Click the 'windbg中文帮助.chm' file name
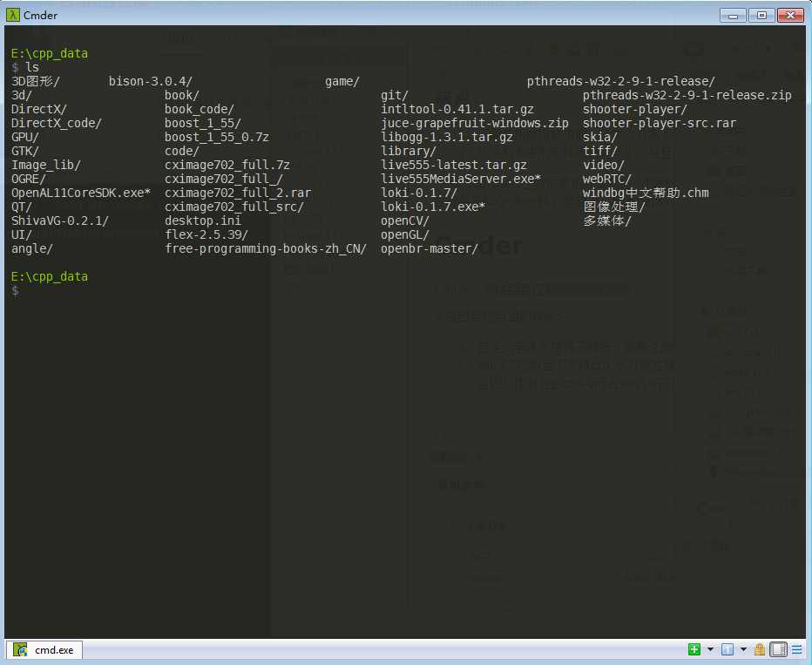Viewport: 812px width, 665px height. point(646,193)
